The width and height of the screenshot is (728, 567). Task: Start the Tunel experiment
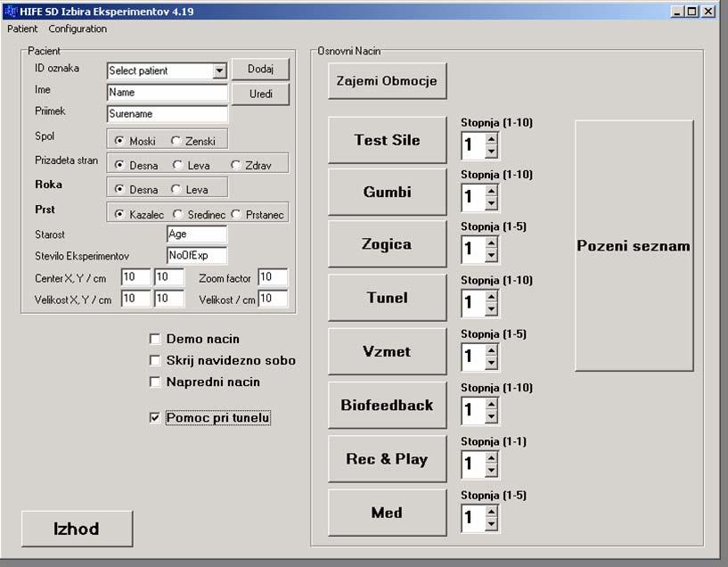[x=388, y=298]
